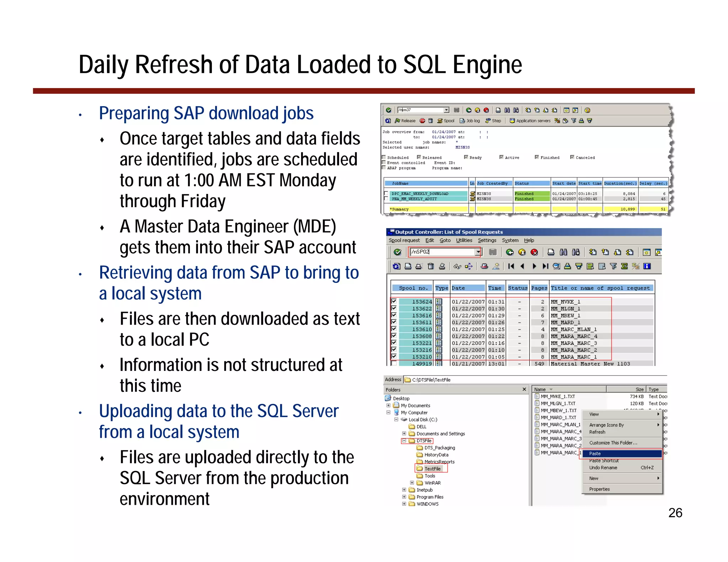This screenshot has width=728, height=562.
Task: Uncheck the spool 153210 checkbox
Action: (x=394, y=356)
